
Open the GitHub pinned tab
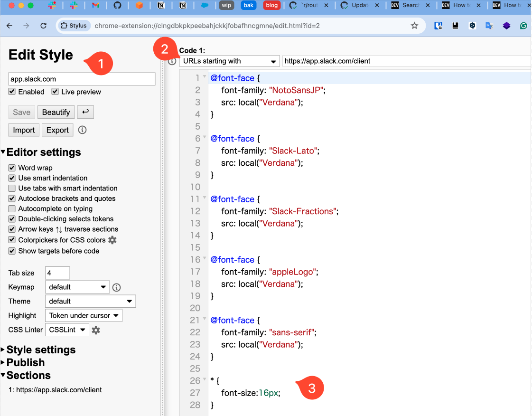tap(117, 5)
